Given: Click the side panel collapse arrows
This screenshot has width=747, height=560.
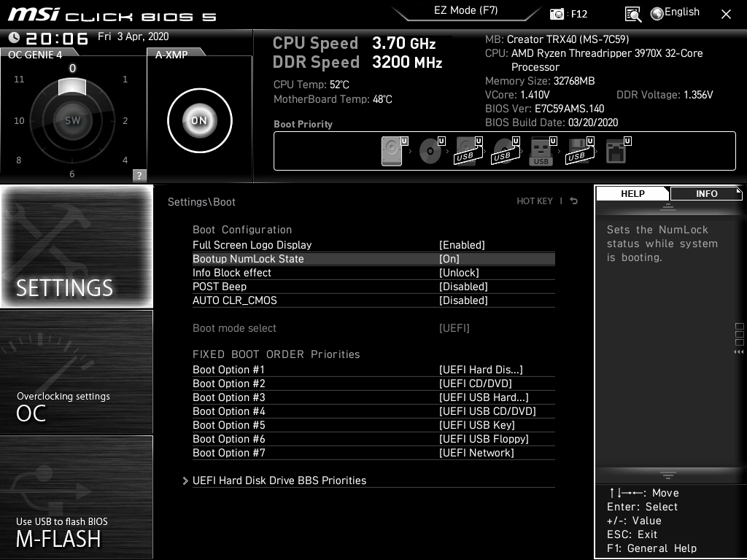Looking at the screenshot, I should [x=739, y=352].
